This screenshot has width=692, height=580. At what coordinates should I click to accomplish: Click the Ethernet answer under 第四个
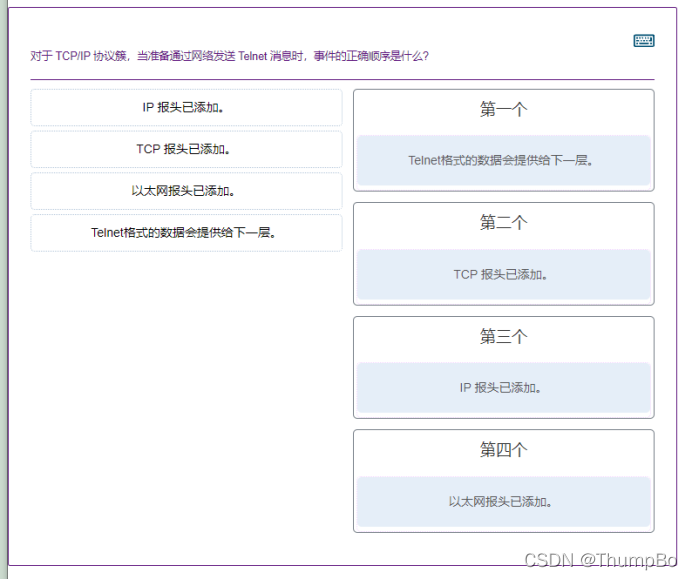click(504, 501)
